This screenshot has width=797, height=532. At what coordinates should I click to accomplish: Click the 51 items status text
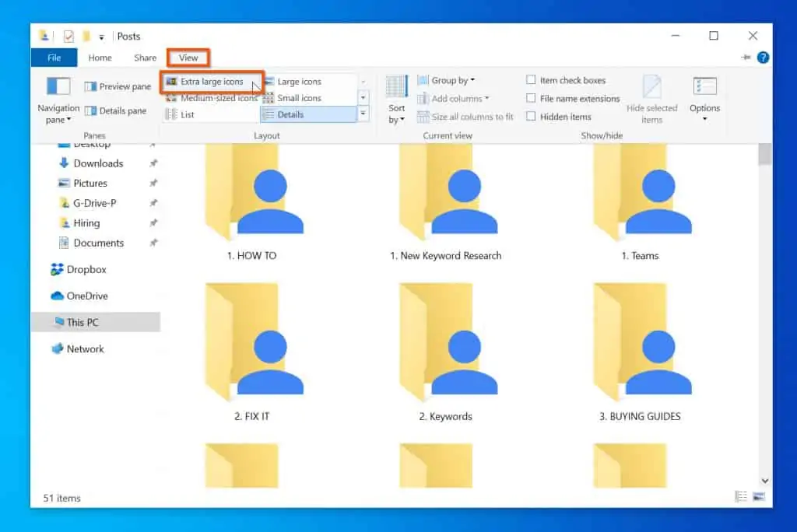pyautogui.click(x=62, y=498)
